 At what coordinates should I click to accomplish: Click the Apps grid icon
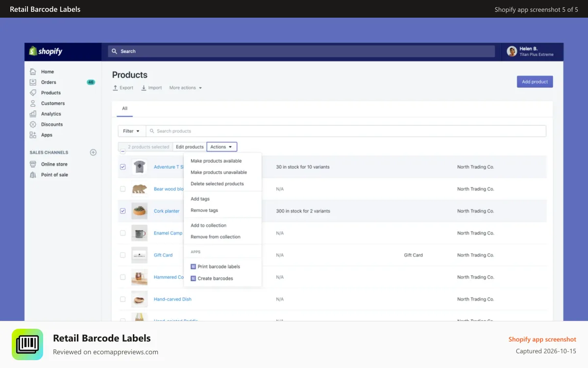point(33,135)
